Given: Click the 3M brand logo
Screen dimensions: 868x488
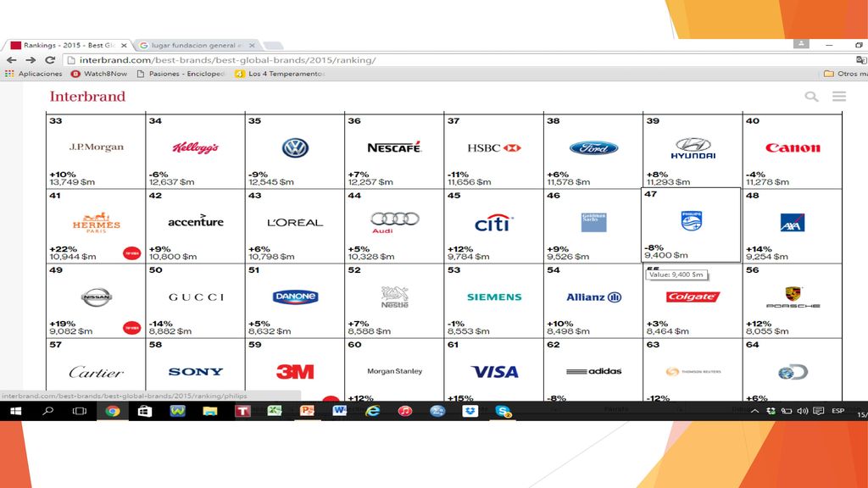Looking at the screenshot, I should 295,372.
